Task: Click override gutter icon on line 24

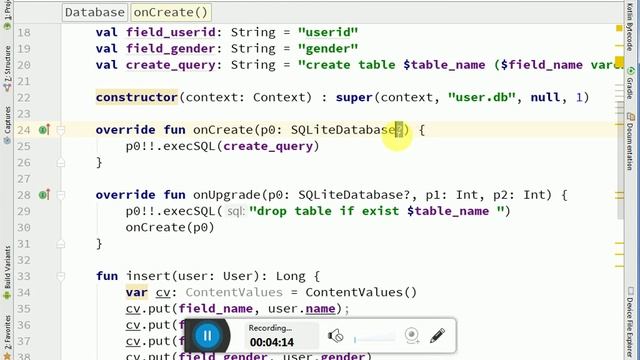Action: pyautogui.click(x=44, y=130)
